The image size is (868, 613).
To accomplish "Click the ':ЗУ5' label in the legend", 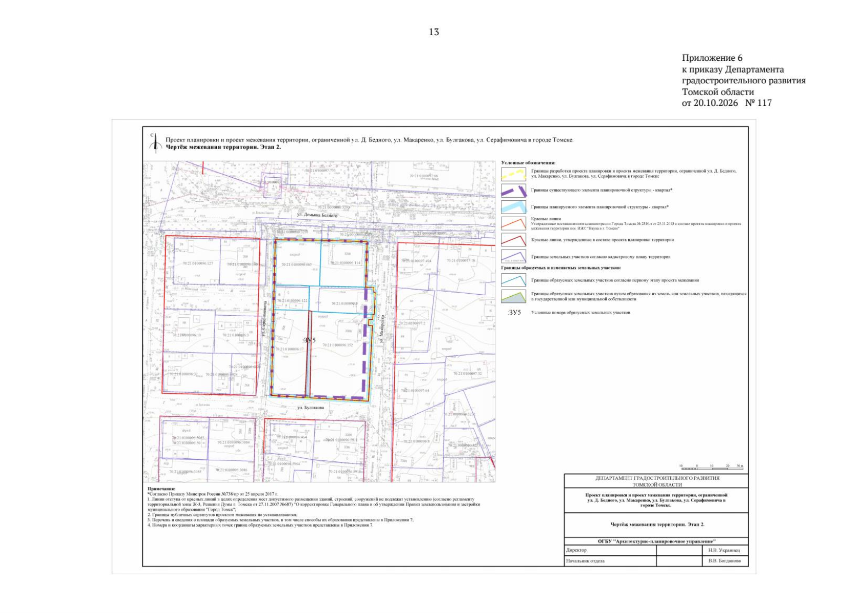I will click(514, 312).
